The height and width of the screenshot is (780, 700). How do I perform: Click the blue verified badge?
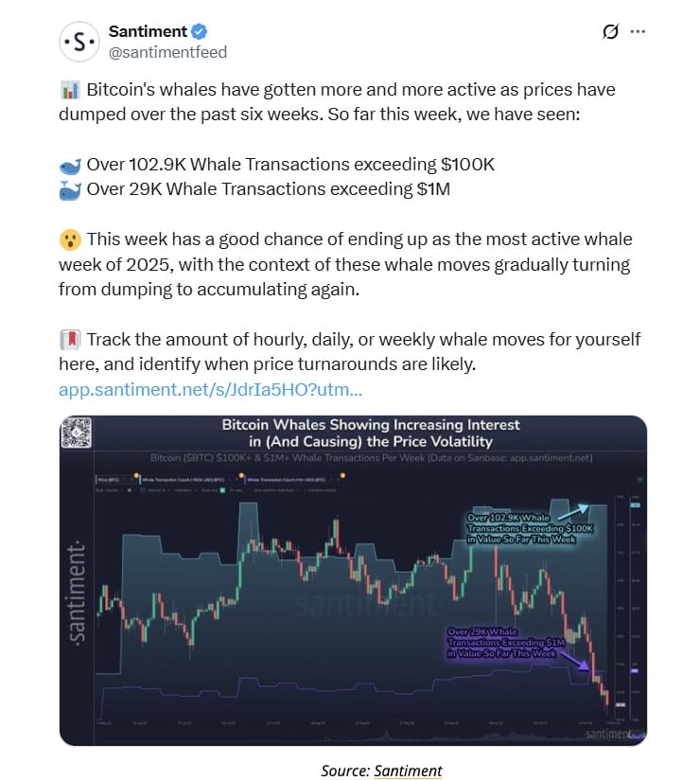[x=200, y=31]
